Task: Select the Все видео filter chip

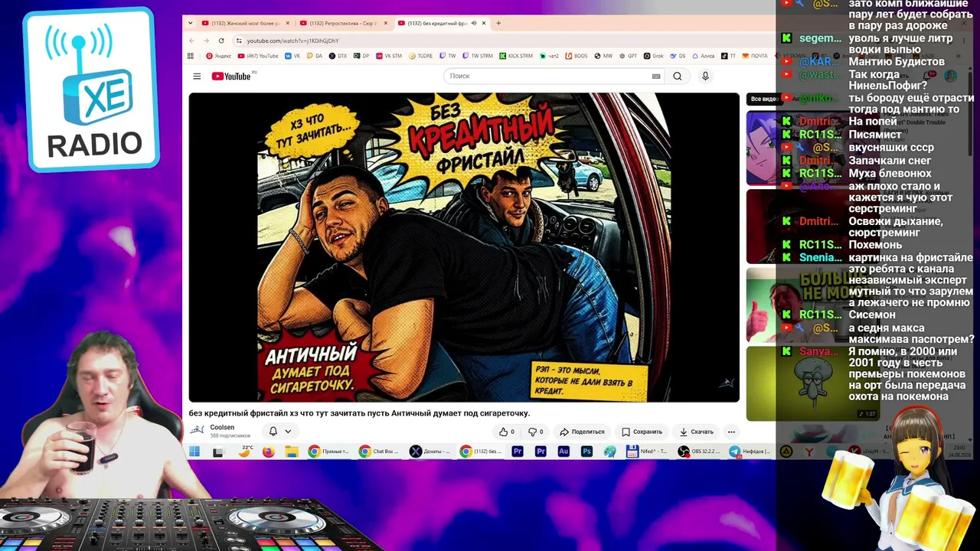Action: click(x=765, y=99)
